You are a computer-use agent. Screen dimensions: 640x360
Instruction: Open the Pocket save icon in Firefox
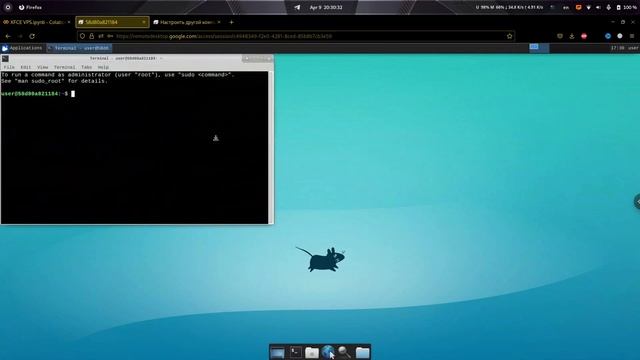coord(560,36)
